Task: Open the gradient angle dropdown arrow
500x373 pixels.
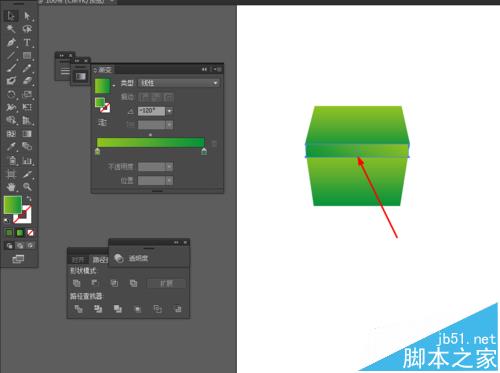Action: [x=170, y=111]
